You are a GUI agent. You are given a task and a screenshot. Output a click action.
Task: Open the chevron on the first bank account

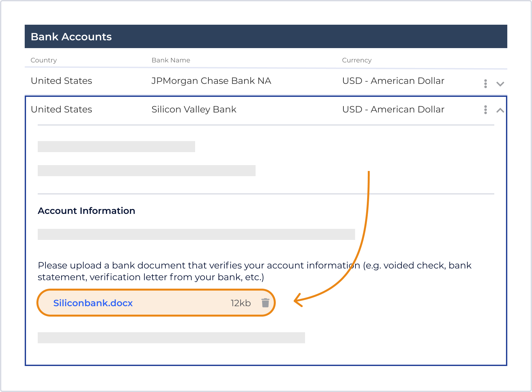point(500,84)
